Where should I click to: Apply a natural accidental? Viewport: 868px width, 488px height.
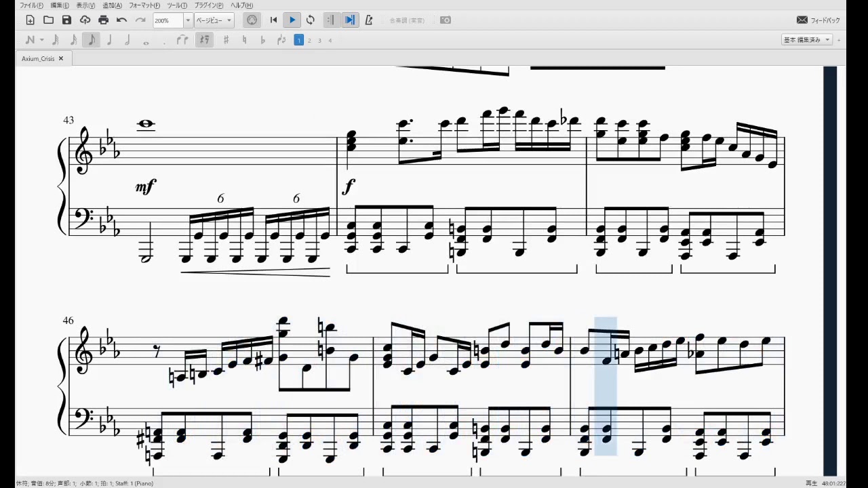pos(244,40)
